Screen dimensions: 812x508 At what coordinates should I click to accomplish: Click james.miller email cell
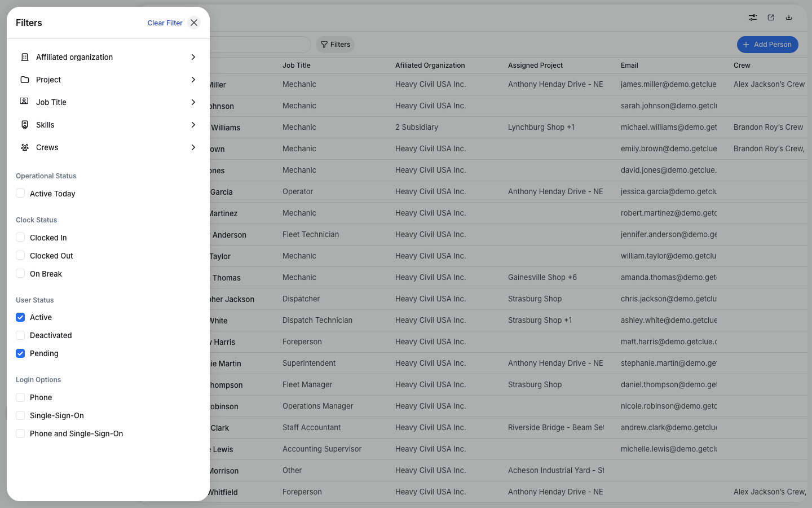coord(669,85)
